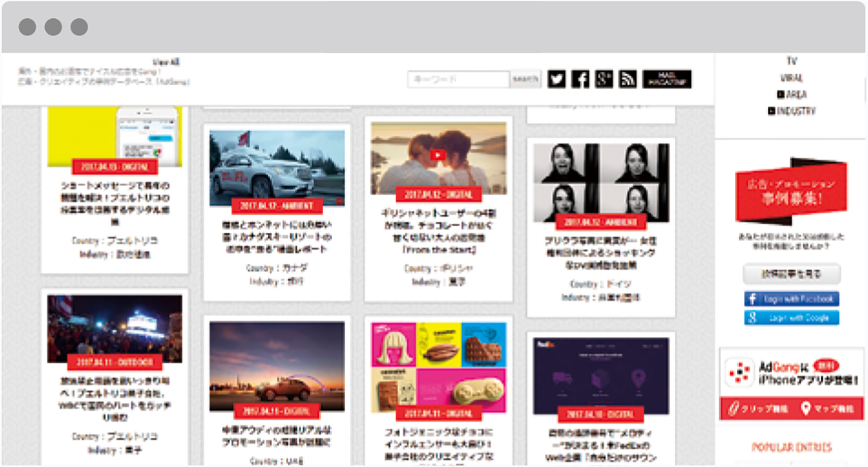This screenshot has height=467, width=868.
Task: Open the kissing couple video thumbnail
Action: [x=438, y=158]
